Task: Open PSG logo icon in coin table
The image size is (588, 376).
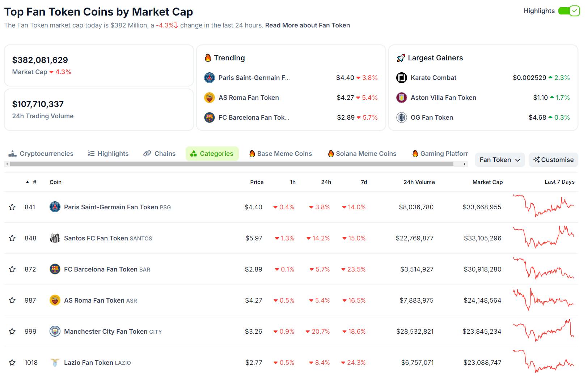Action: pyautogui.click(x=55, y=207)
